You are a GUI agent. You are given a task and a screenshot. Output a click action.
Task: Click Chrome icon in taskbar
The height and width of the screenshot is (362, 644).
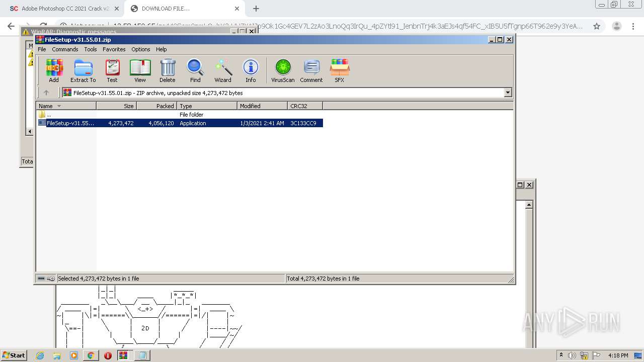tap(91, 355)
